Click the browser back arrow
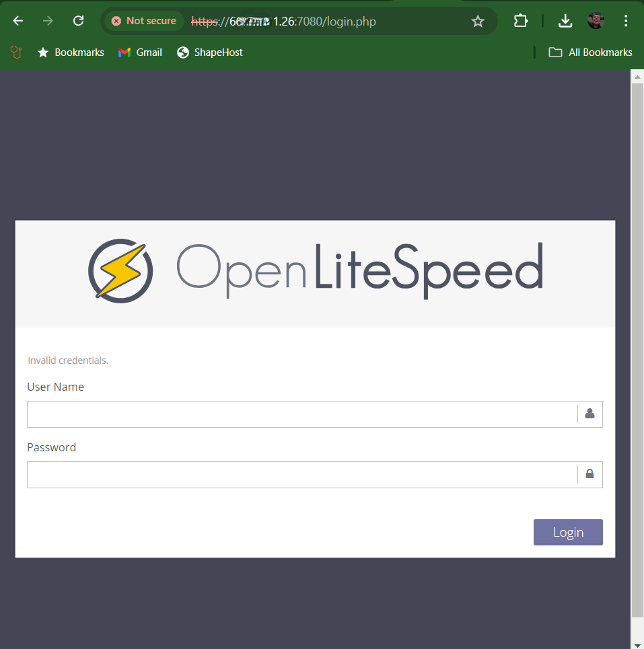Screen dimensions: 644x649 [x=18, y=21]
